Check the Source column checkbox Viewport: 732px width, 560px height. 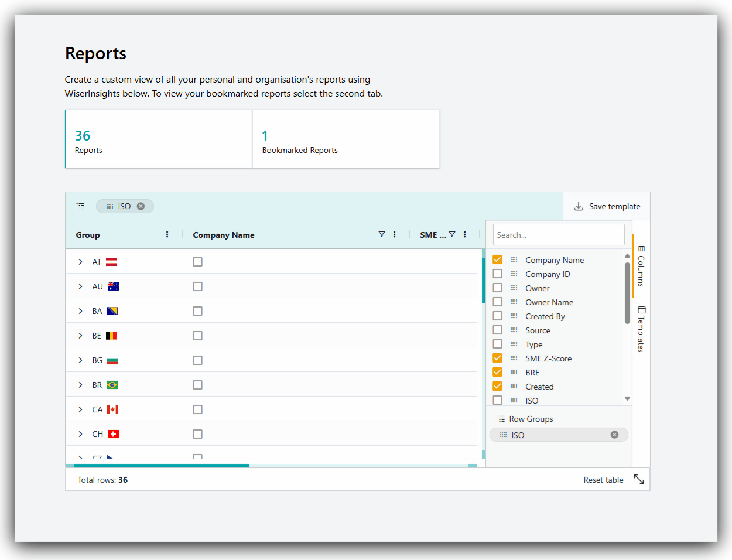pos(497,330)
